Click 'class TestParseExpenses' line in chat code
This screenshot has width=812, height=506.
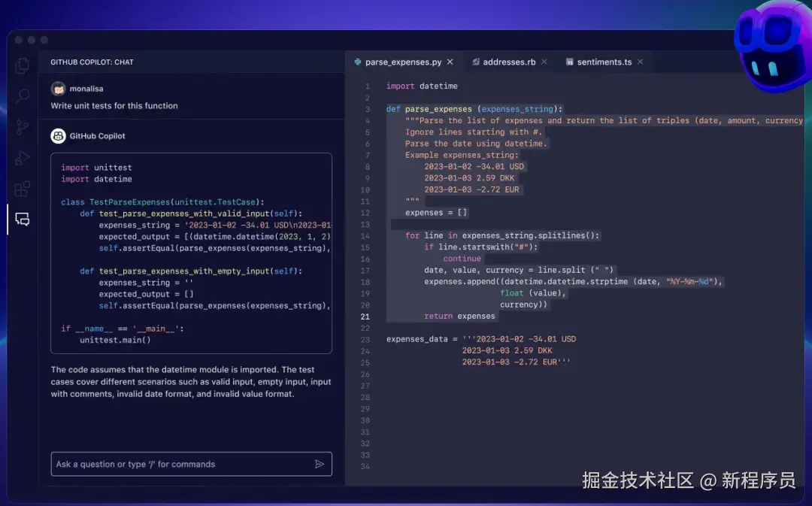tap(162, 202)
